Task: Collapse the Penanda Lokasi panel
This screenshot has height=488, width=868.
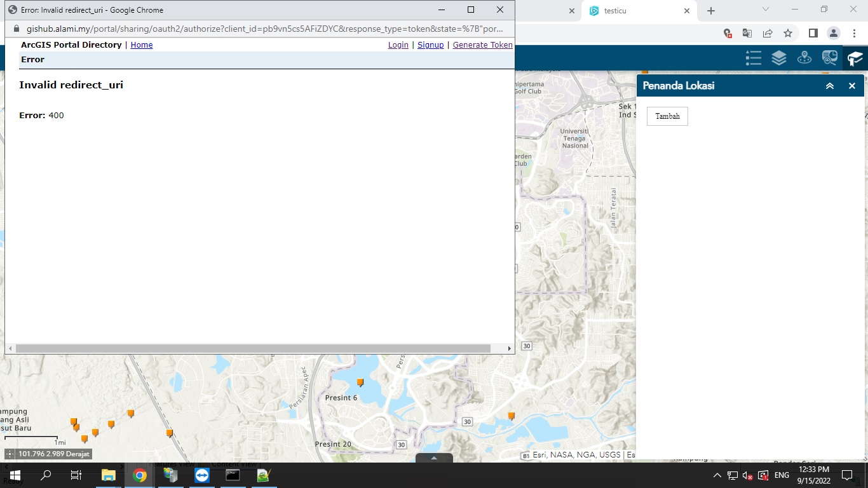Action: [829, 86]
